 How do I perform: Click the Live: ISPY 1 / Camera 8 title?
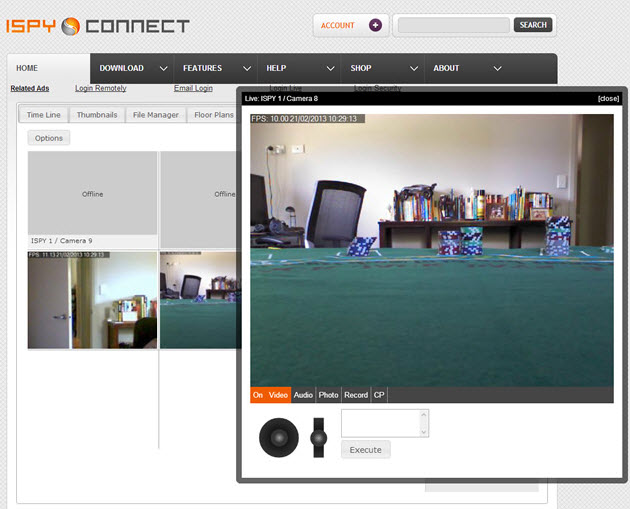281,98
